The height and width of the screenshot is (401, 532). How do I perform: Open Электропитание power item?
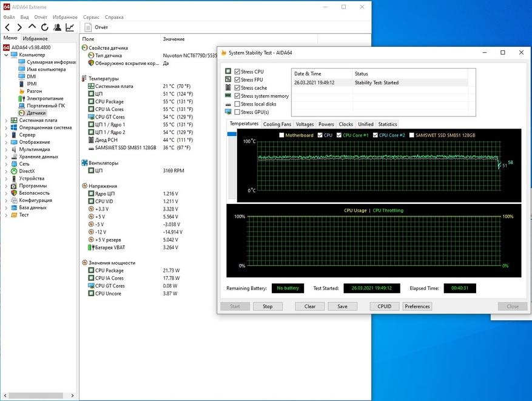click(x=41, y=98)
